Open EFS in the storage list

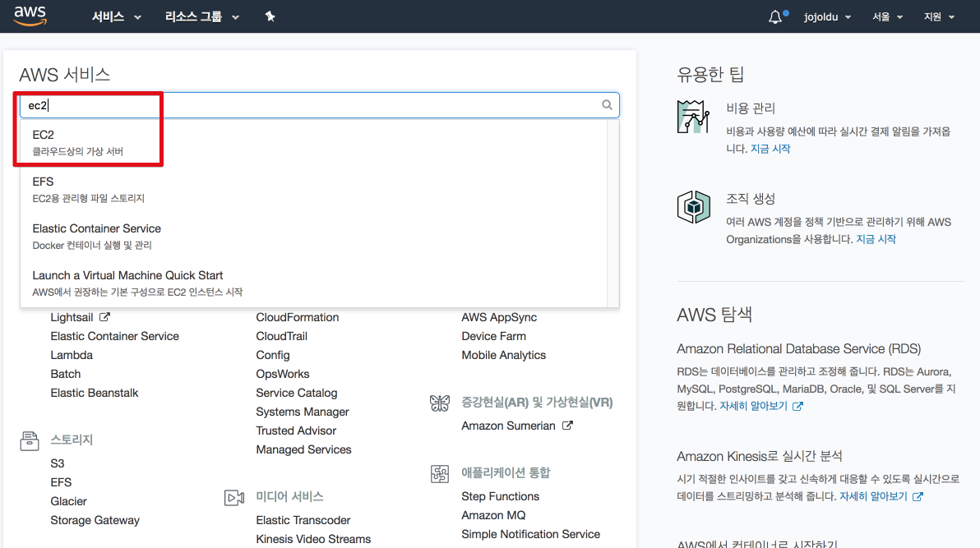(x=61, y=482)
